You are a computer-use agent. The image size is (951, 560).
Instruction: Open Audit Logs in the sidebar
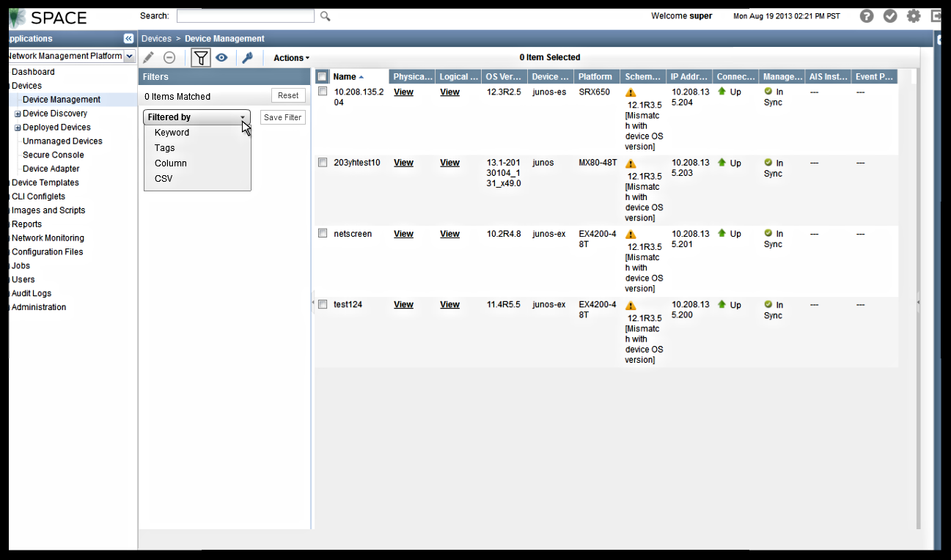[32, 293]
